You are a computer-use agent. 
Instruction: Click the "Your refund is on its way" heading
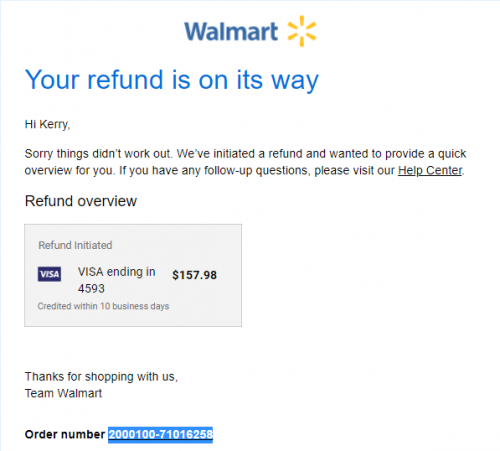(x=172, y=80)
